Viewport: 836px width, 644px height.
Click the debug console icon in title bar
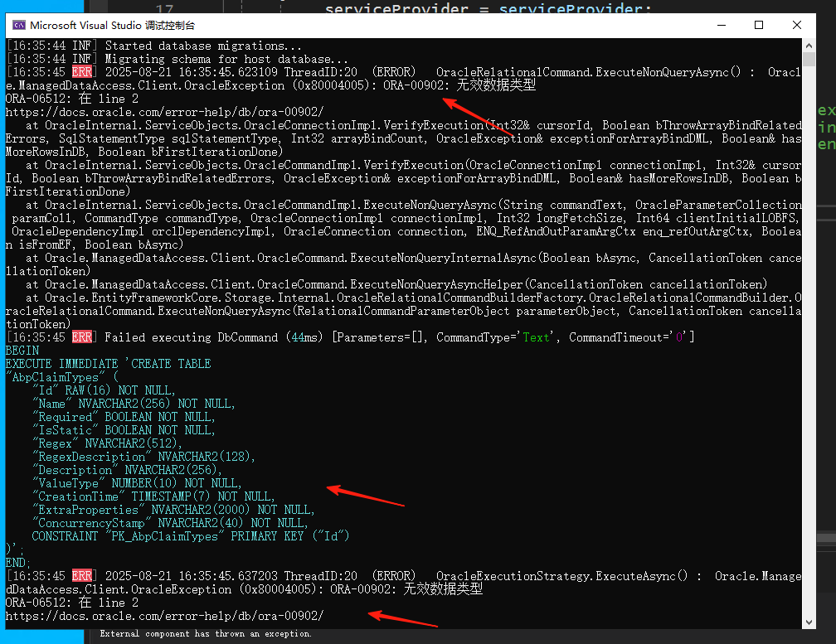[18, 25]
